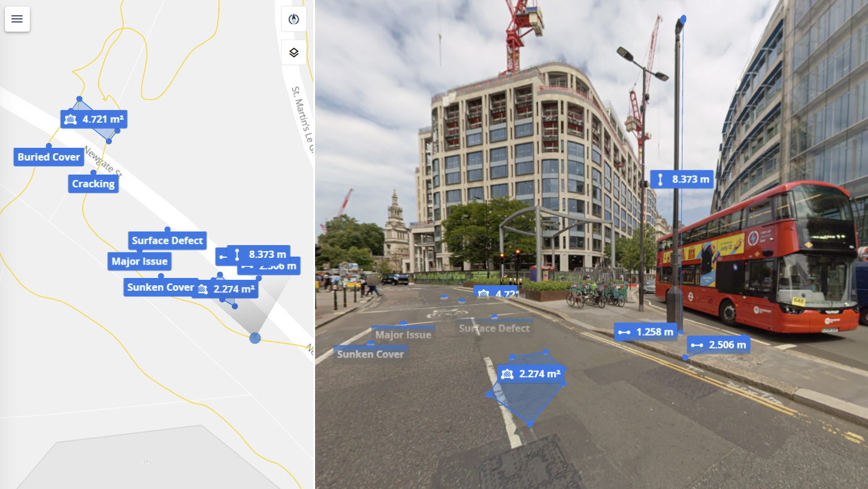The height and width of the screenshot is (489, 868).
Task: Open the map layers switcher
Action: (294, 52)
